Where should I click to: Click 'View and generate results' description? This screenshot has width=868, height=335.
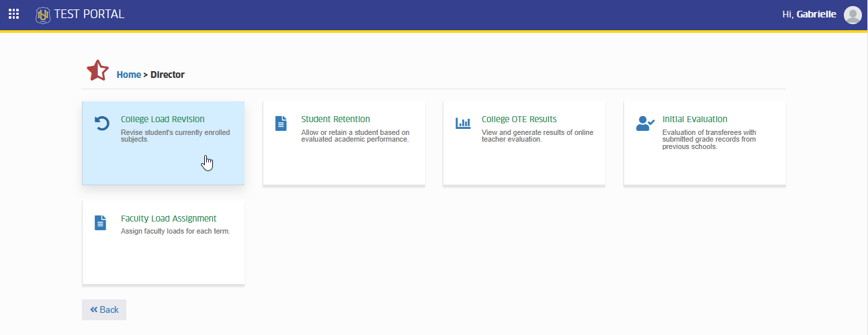[537, 136]
